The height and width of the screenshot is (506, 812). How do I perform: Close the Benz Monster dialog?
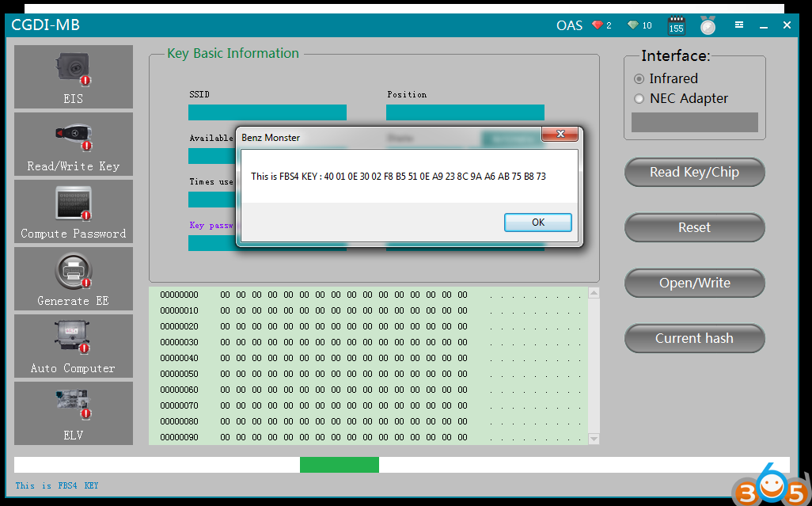coord(560,134)
